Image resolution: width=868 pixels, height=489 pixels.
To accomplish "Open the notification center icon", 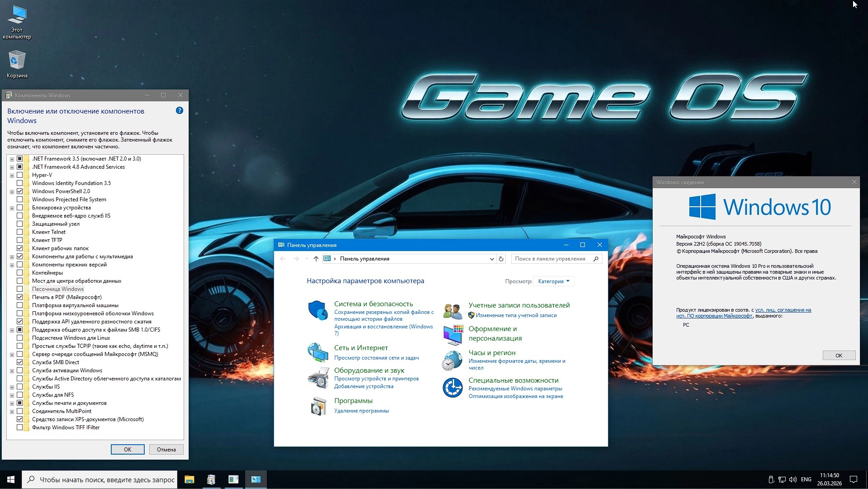I will coord(854,480).
